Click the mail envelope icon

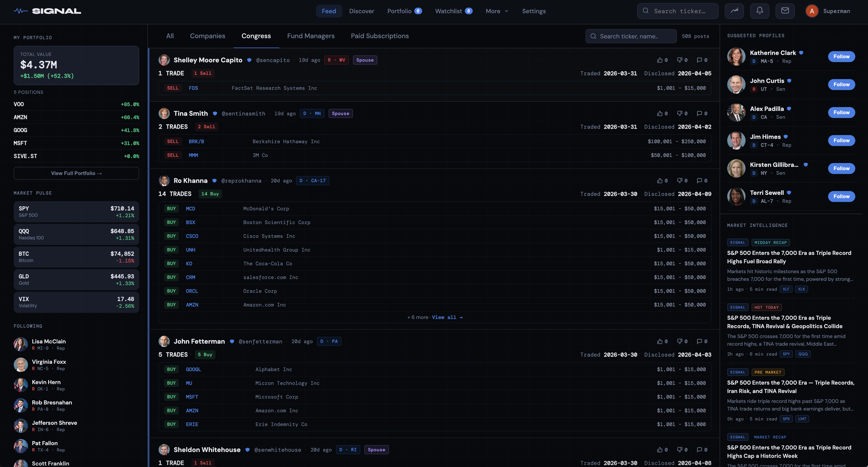[785, 11]
